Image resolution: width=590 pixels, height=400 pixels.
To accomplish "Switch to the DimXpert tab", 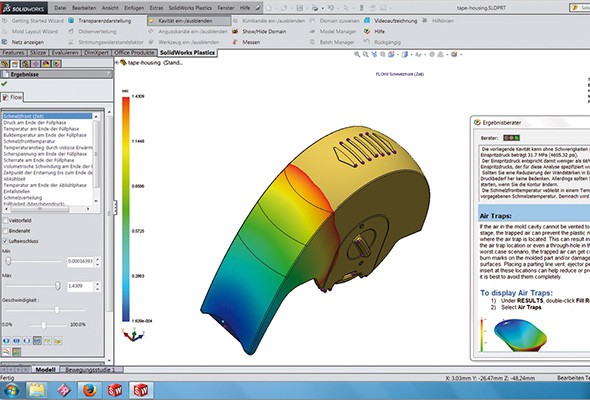I will (97, 53).
